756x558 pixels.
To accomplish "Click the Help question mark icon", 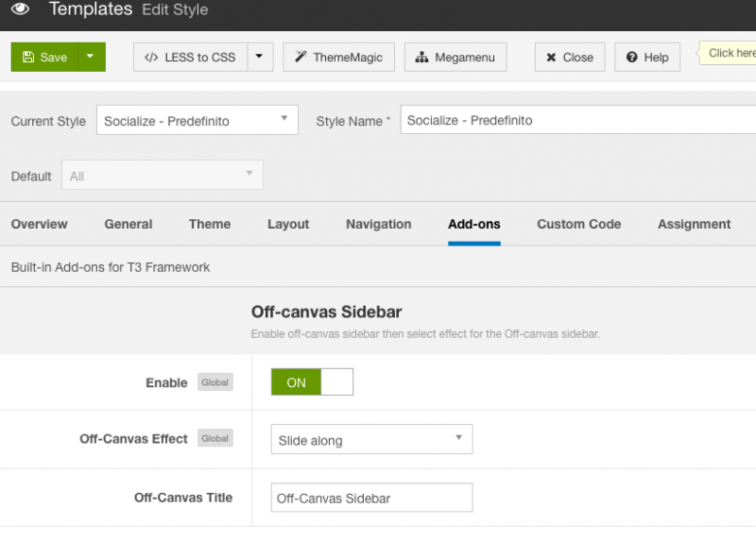I will (631, 58).
